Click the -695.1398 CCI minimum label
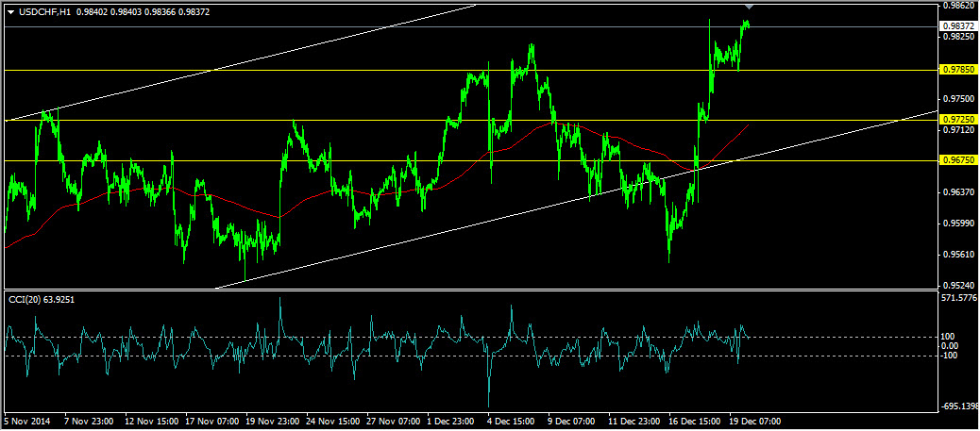 click(x=959, y=406)
